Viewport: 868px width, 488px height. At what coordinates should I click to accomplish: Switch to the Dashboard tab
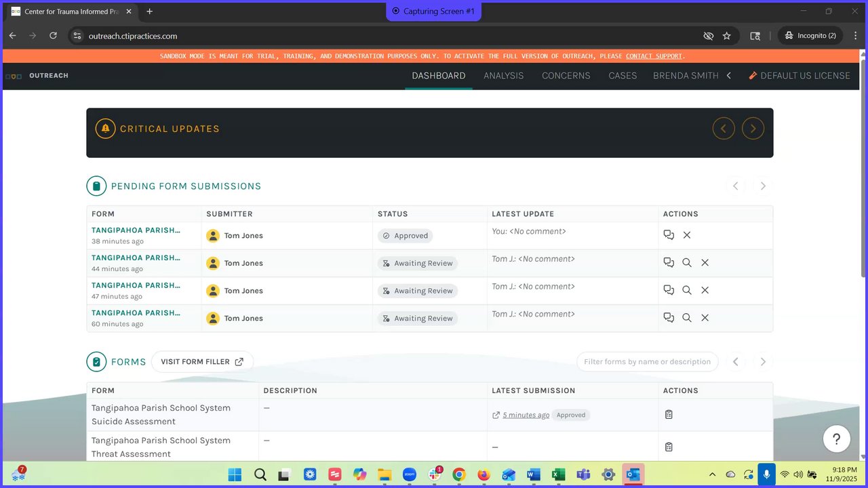pos(439,76)
